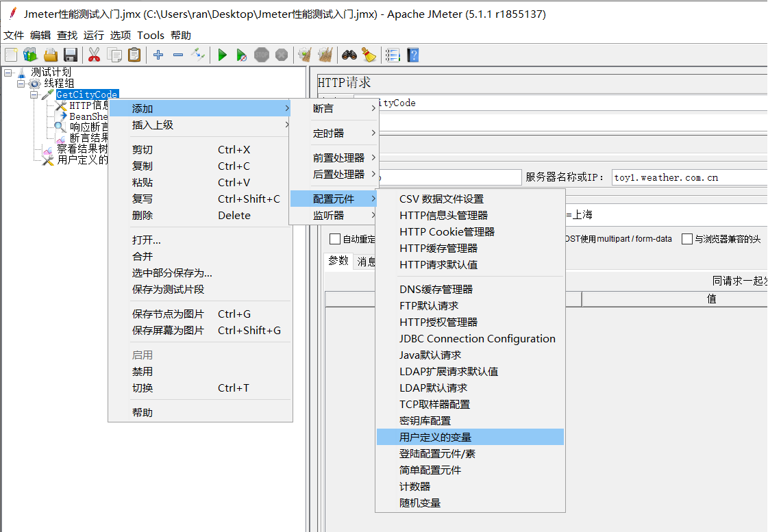768x532 pixels.
Task: Select the GetCityCode sampler in tree
Action: tap(87, 94)
